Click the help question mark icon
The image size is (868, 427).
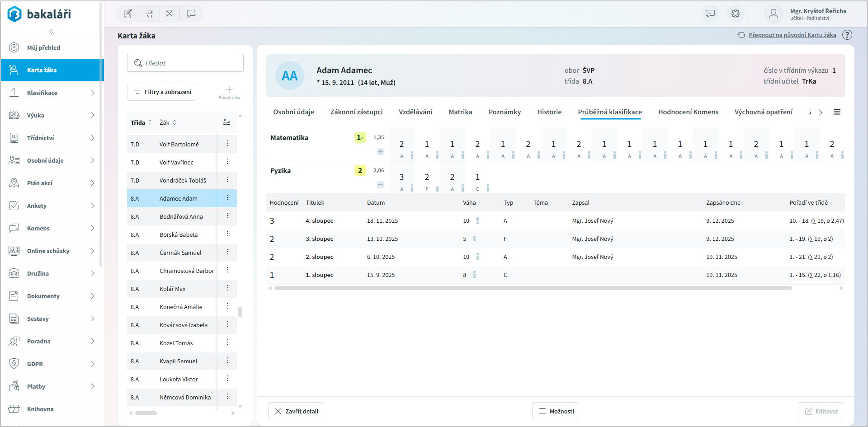click(x=847, y=35)
